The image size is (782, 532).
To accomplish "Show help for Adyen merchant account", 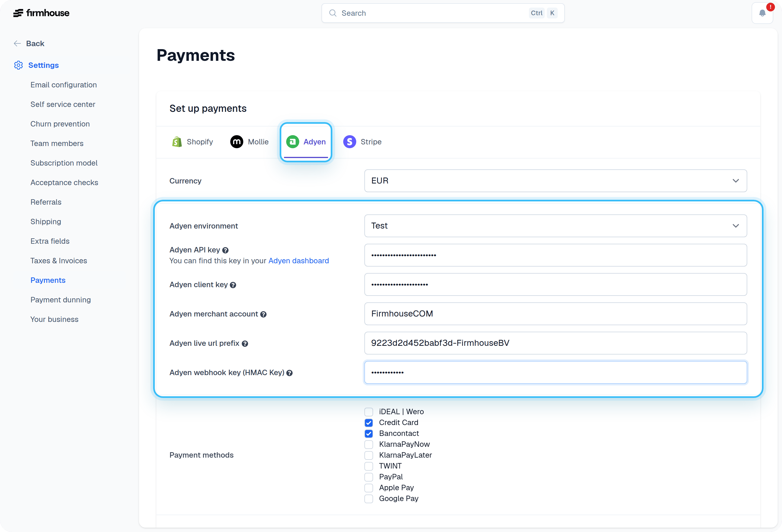I will (x=263, y=314).
